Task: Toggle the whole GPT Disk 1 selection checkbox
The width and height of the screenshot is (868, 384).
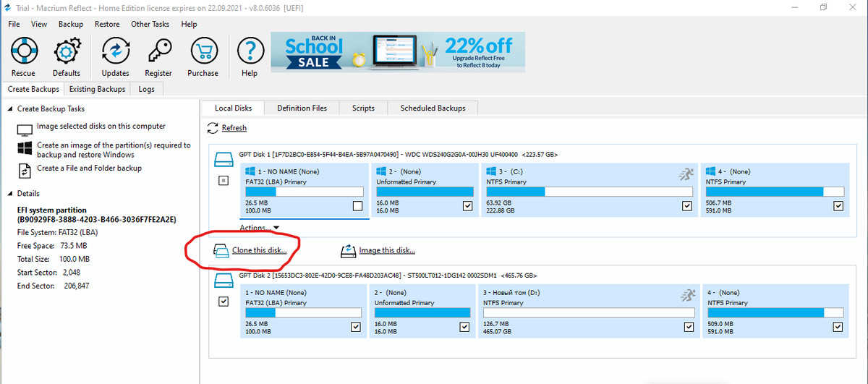Action: tap(224, 181)
